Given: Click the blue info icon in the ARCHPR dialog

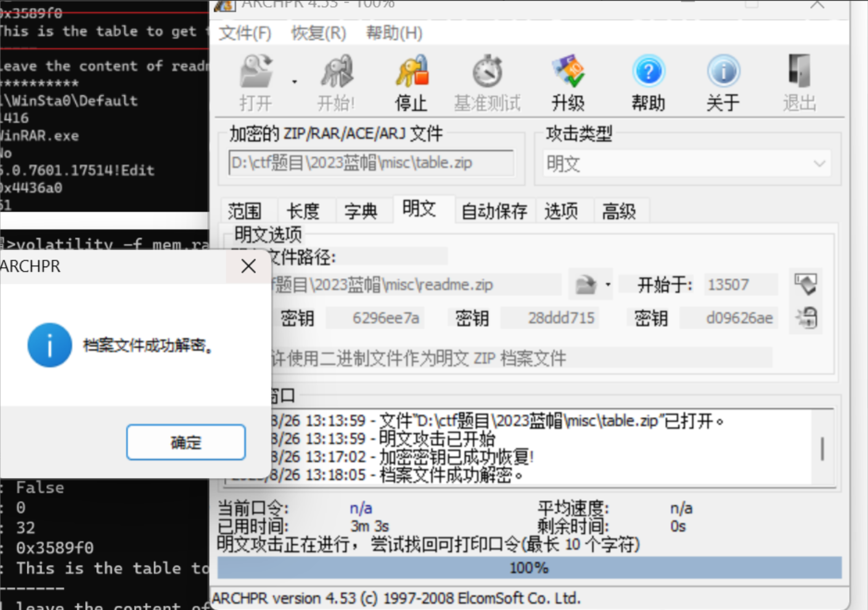Looking at the screenshot, I should (x=49, y=345).
